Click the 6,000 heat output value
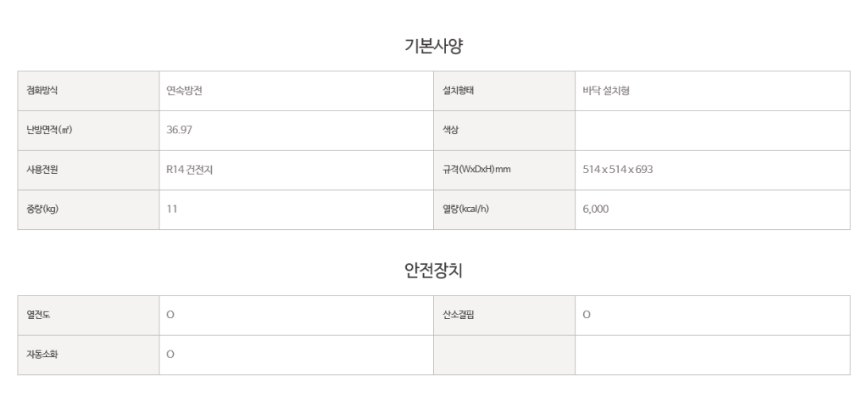The width and height of the screenshot is (868, 403). point(595,209)
